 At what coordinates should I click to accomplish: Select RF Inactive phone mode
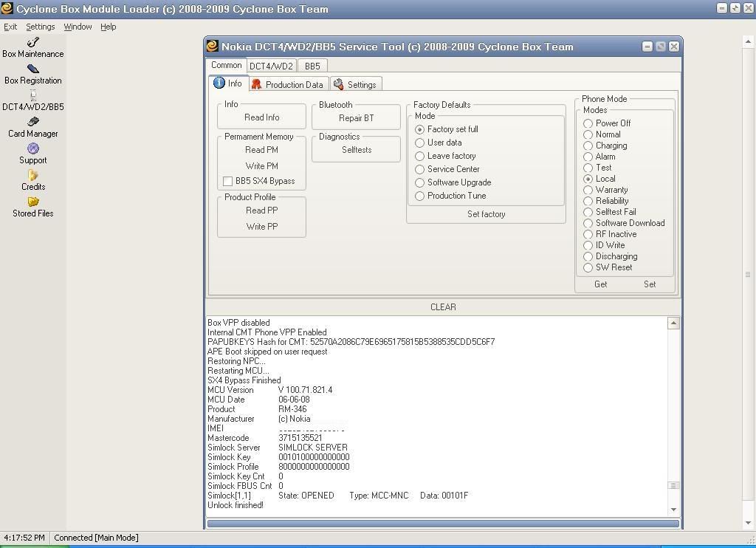(x=588, y=234)
